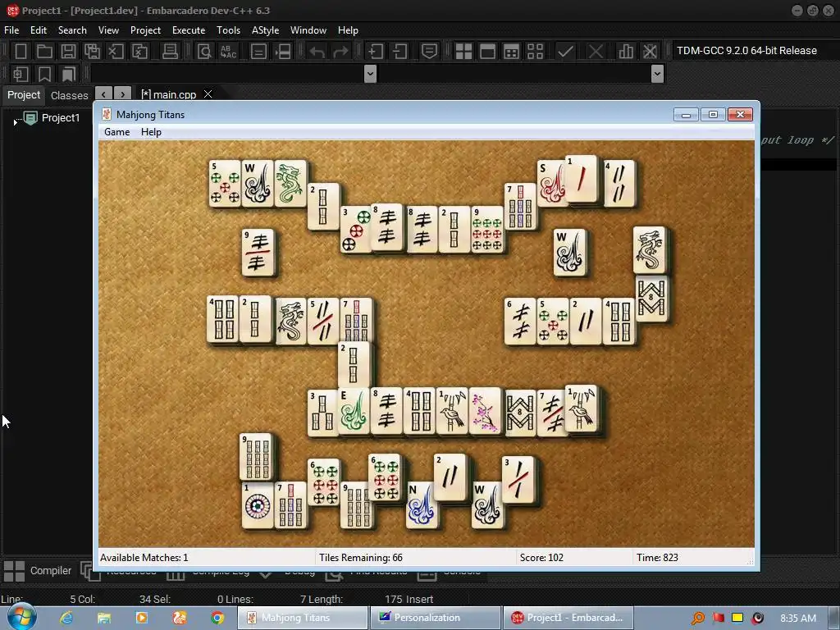Switch to the Classes tab

click(x=69, y=95)
